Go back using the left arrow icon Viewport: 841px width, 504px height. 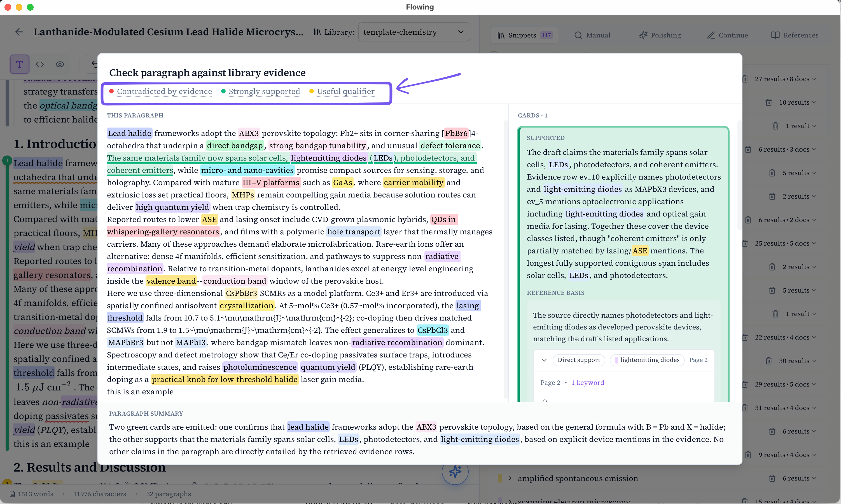click(19, 32)
